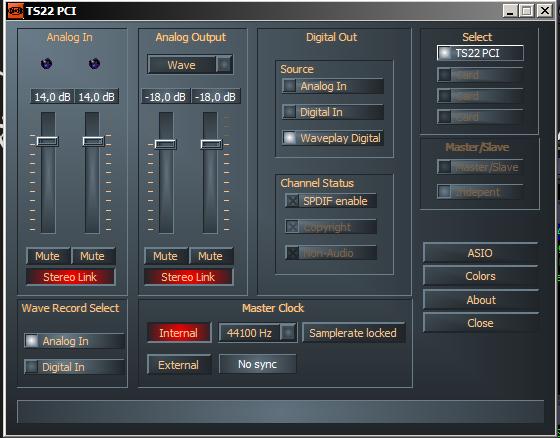Set Wave Record Select to Analog In
This screenshot has width=560, height=438.
(x=74, y=341)
